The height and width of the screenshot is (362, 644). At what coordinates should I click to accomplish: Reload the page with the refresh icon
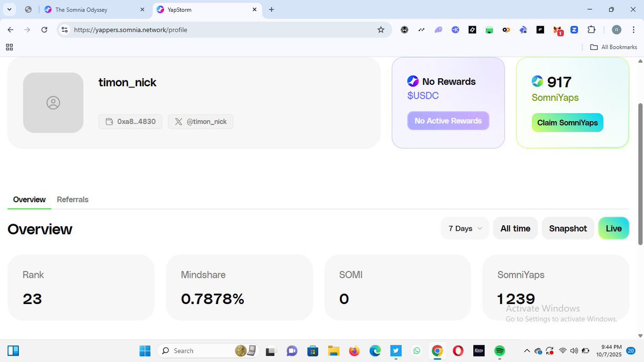tap(45, 30)
